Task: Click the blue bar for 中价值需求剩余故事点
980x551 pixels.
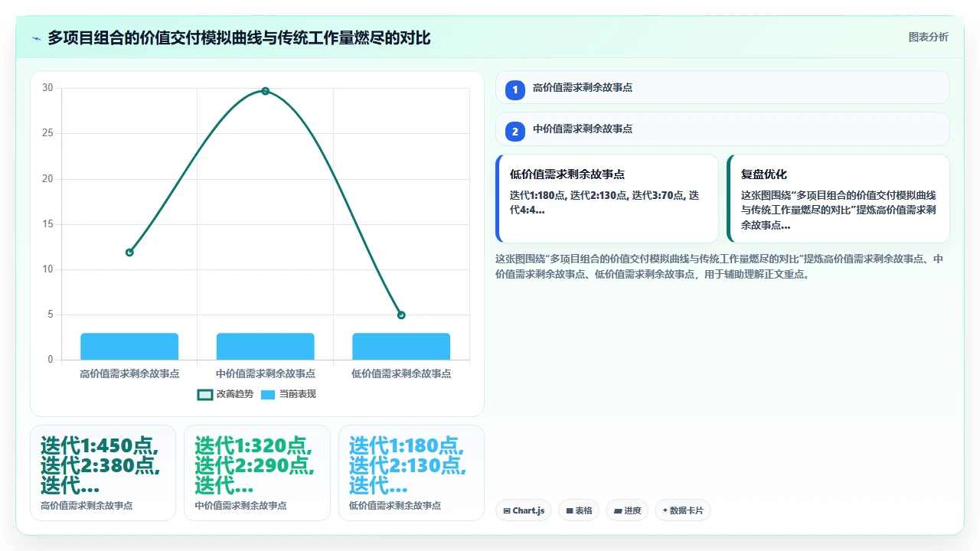Action: point(266,347)
